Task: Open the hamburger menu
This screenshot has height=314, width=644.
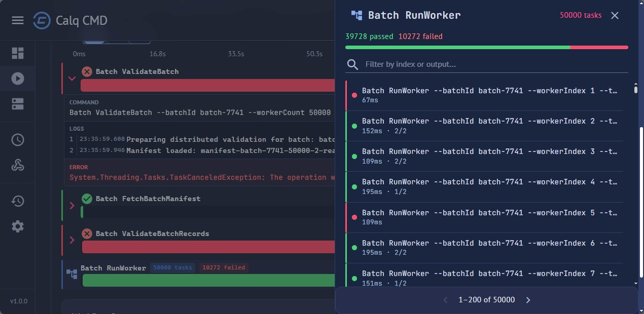Action: click(18, 20)
